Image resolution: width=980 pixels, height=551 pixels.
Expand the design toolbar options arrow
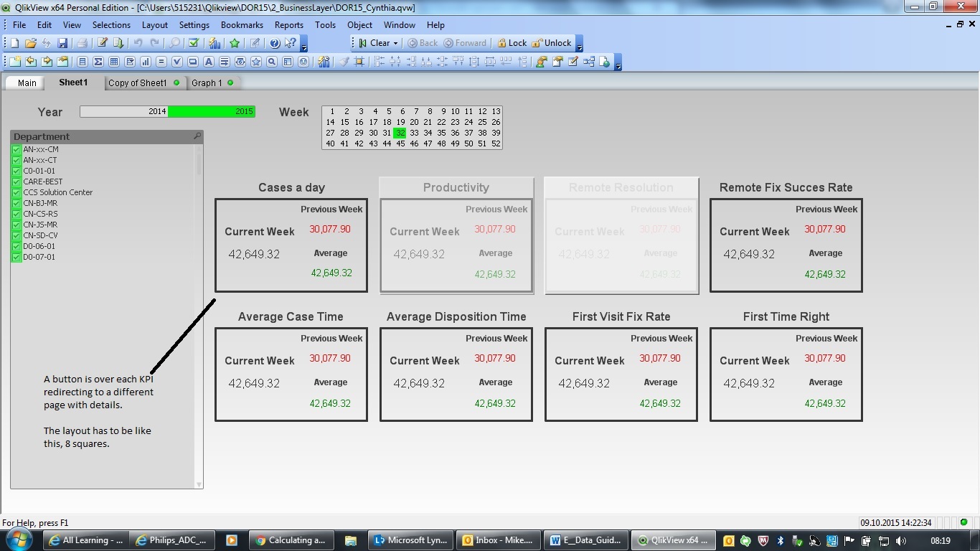(618, 65)
